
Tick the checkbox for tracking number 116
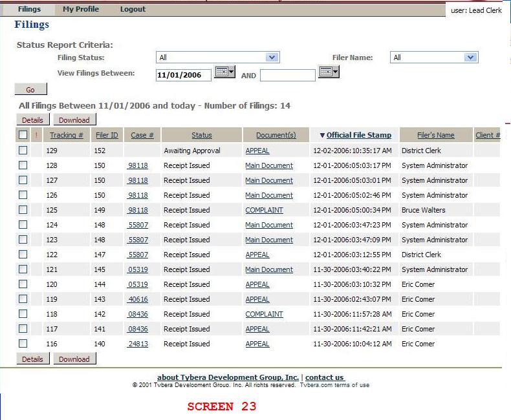[x=23, y=344]
